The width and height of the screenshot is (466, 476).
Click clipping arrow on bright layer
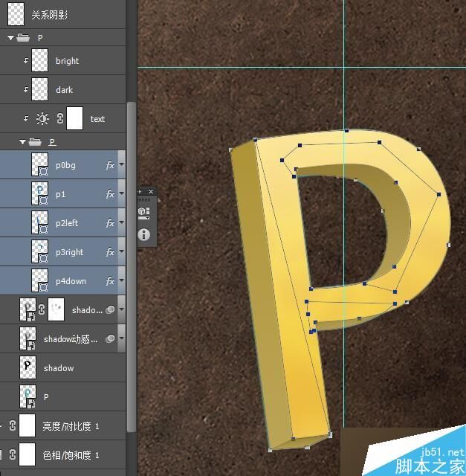coord(26,60)
